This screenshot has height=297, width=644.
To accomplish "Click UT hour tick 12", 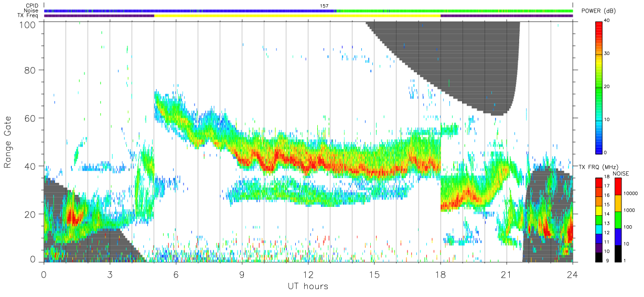I will [308, 274].
